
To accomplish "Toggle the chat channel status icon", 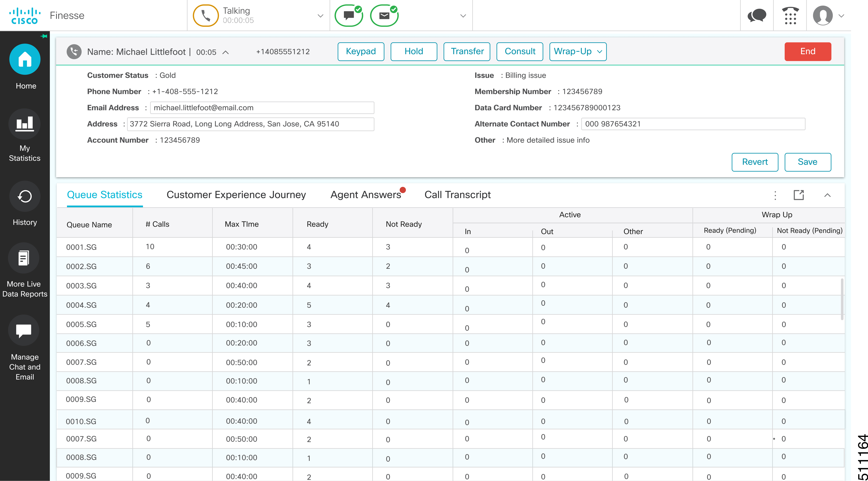I will [349, 16].
